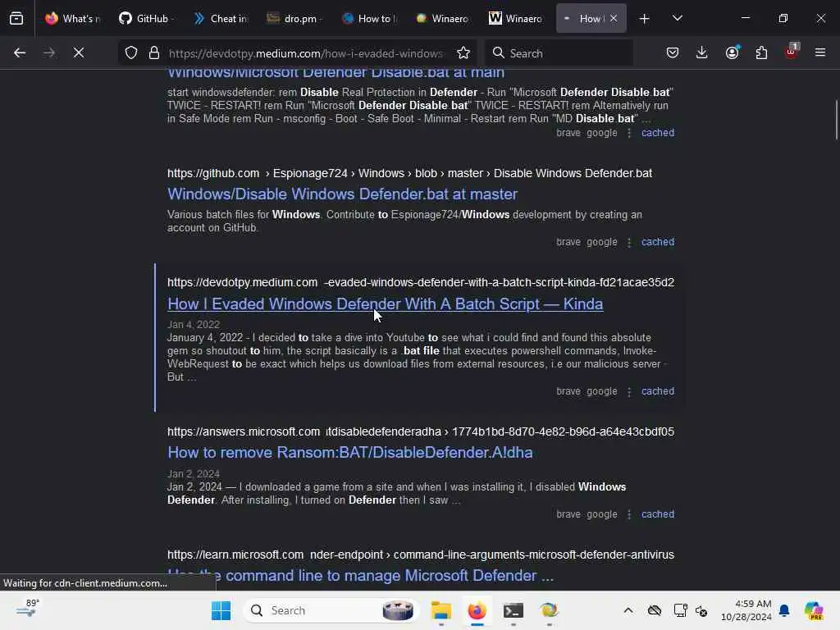The image size is (840, 630).
Task: Close the active "How I" tab
Action: click(614, 18)
